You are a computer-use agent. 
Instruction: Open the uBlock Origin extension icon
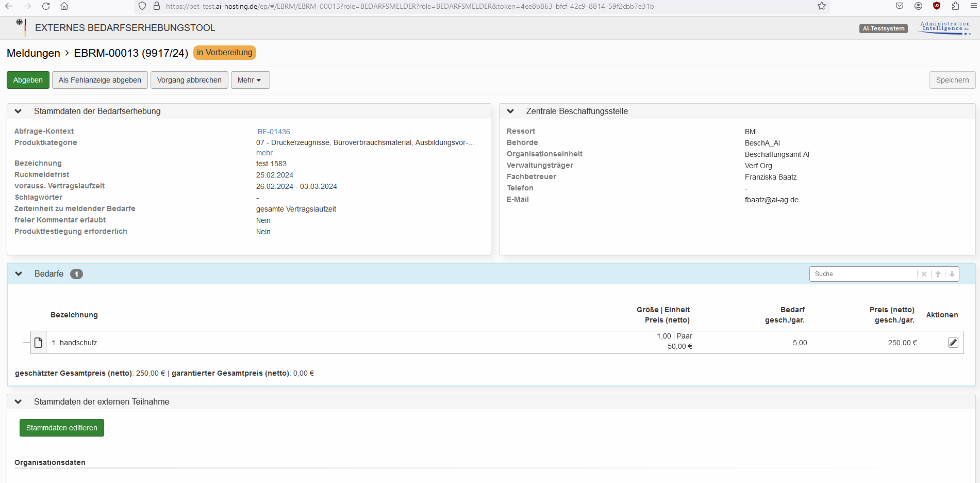click(937, 6)
